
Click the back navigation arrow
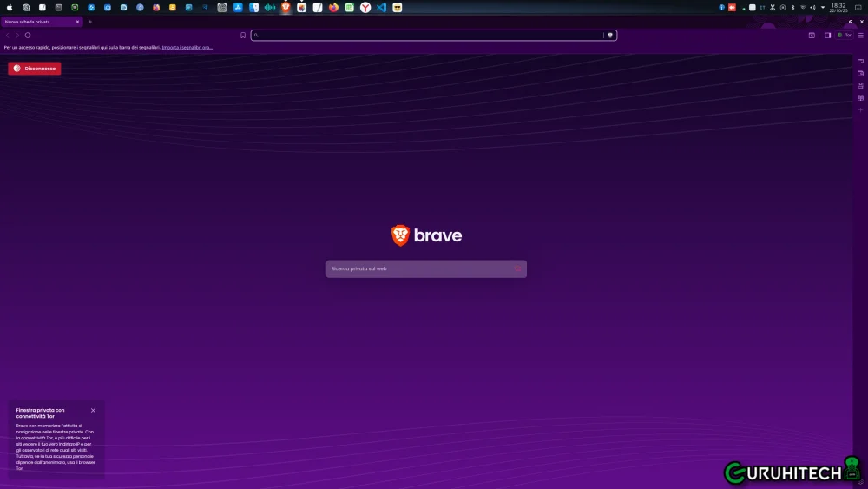[x=8, y=36]
